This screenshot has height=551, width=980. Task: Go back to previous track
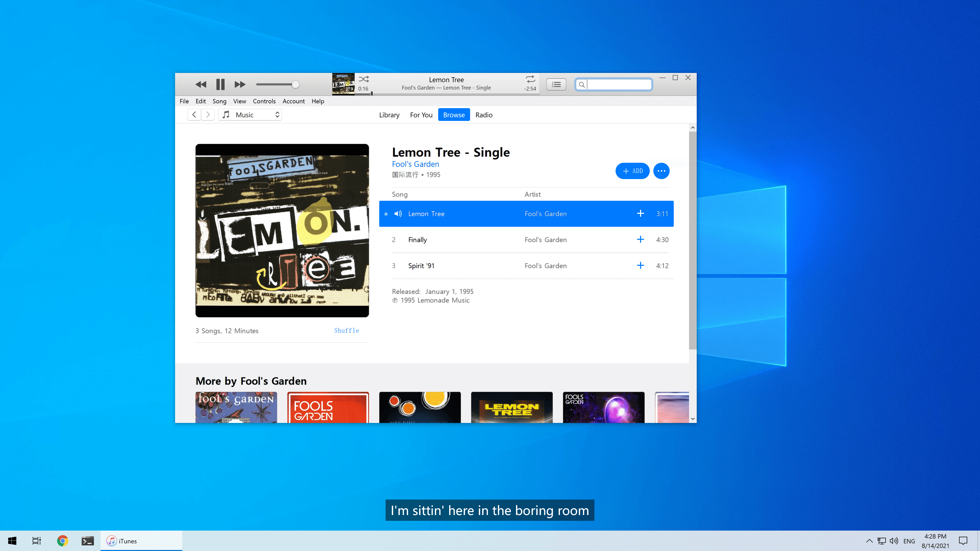tap(201, 84)
